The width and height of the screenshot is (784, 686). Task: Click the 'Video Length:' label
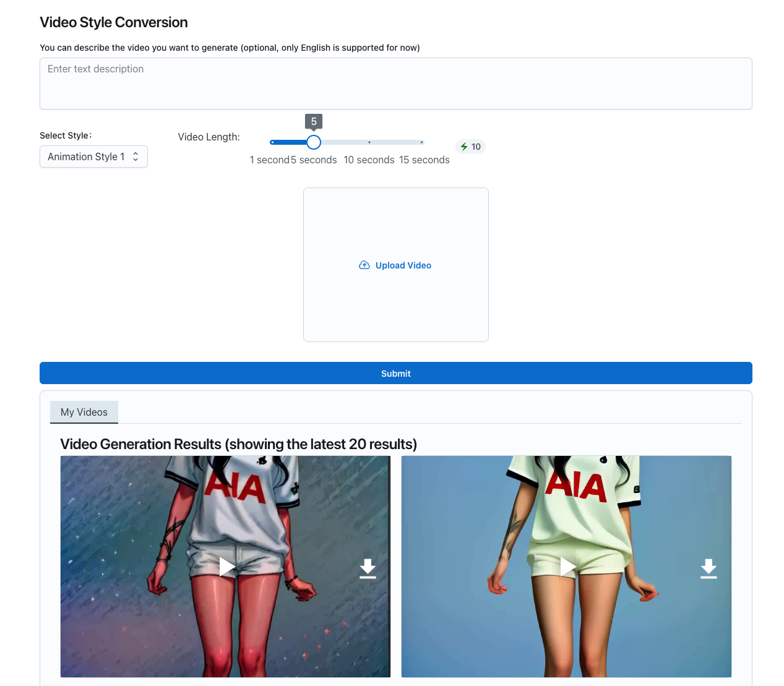pyautogui.click(x=209, y=137)
